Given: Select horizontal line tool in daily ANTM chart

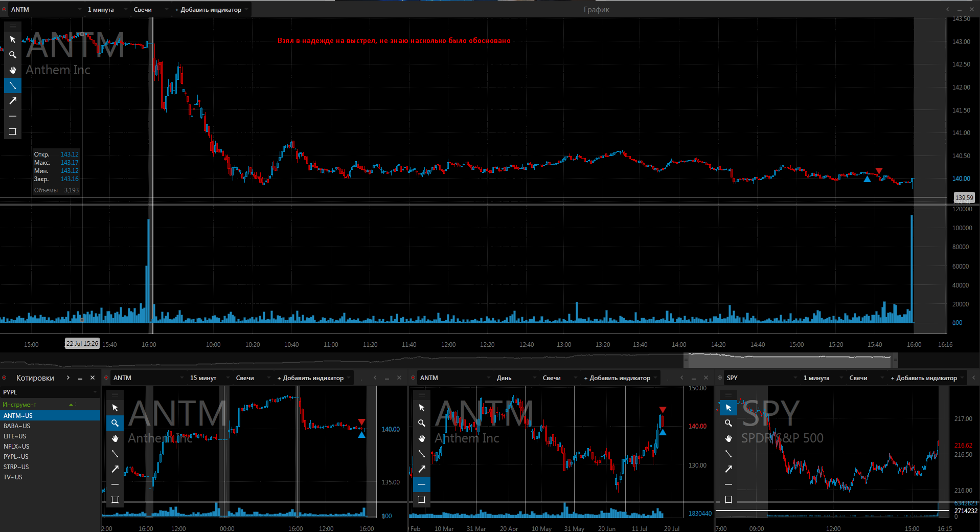Looking at the screenshot, I should (x=422, y=484).
